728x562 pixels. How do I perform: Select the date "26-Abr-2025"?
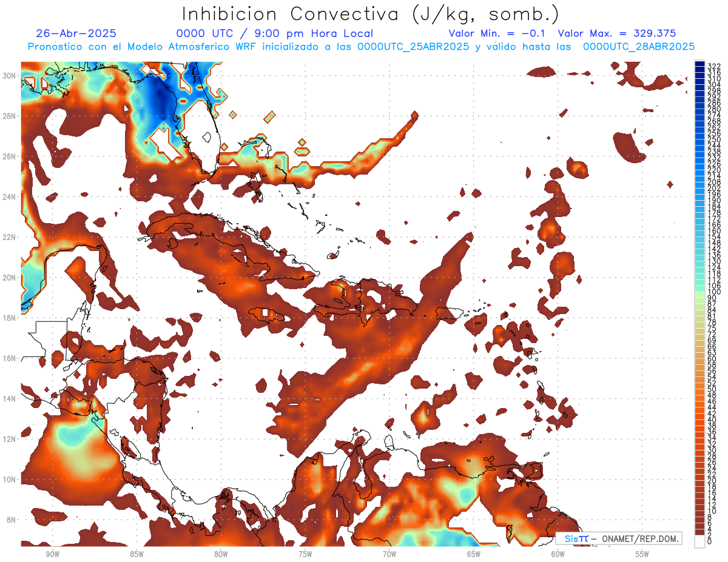(76, 33)
